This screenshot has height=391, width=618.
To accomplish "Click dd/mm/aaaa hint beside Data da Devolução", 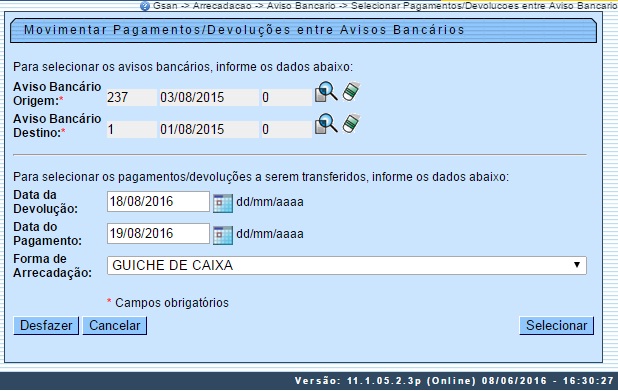I will pos(270,202).
